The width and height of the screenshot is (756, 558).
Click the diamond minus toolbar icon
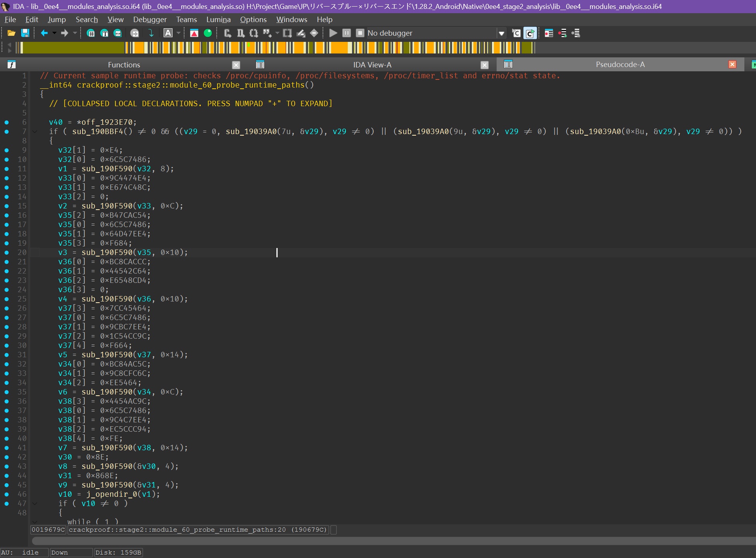point(314,33)
